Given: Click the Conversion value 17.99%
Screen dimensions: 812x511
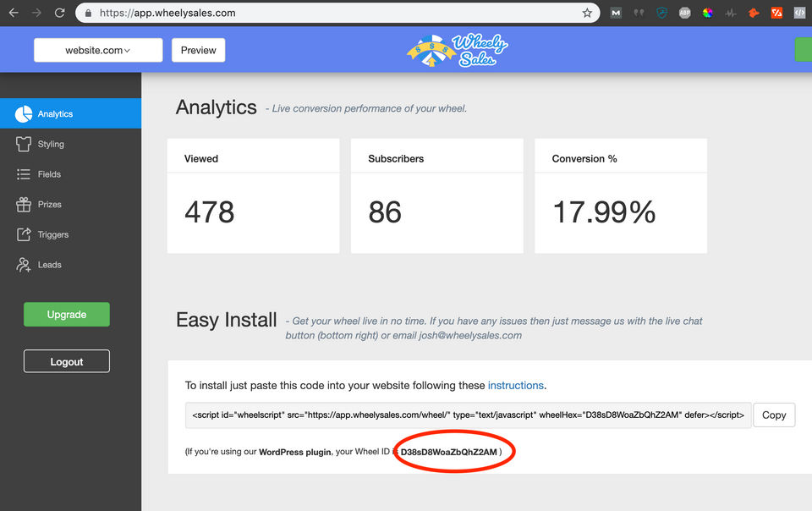Looking at the screenshot, I should [x=604, y=212].
